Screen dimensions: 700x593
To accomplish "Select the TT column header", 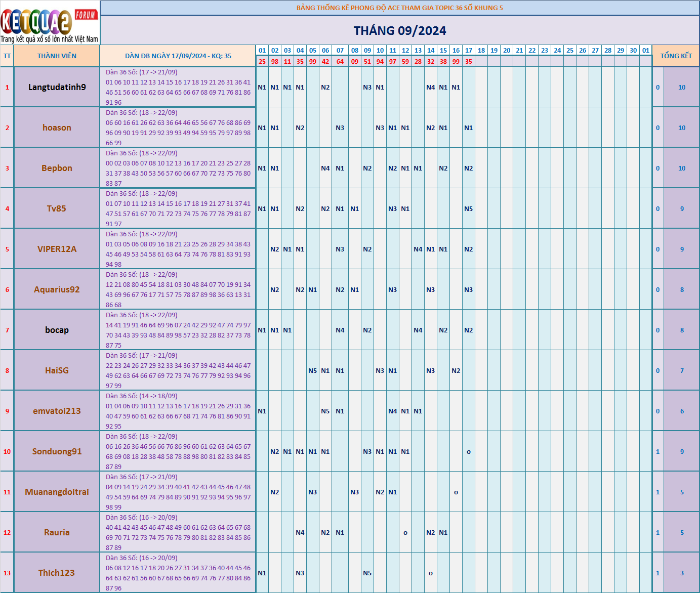I will [7, 56].
